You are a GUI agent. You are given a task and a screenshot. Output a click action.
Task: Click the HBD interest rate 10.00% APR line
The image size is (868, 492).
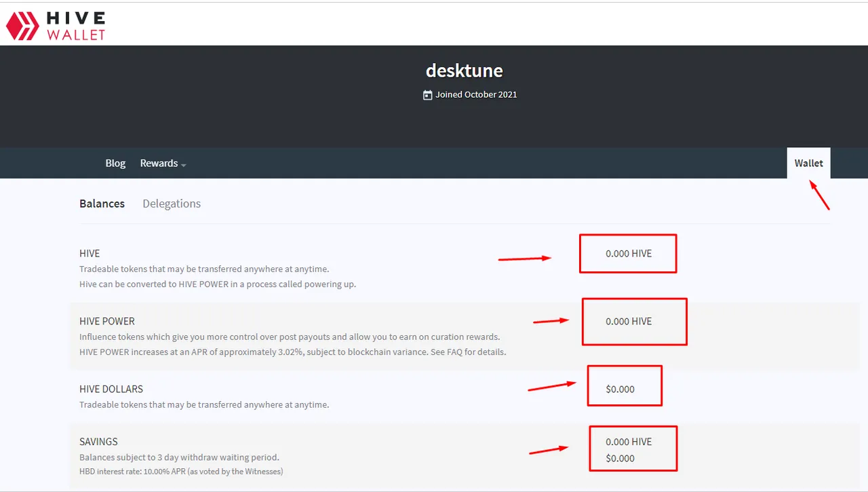point(181,471)
